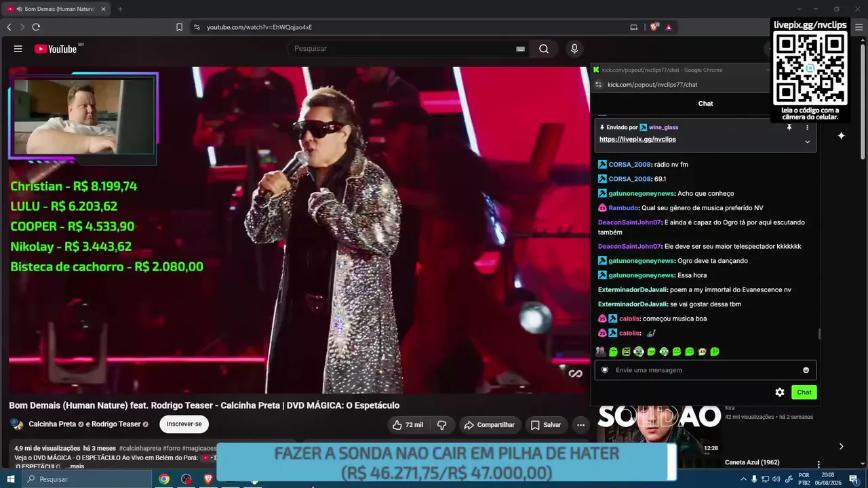868x488 pixels.
Task: Close the Bom Demais YouTube tab
Action: [103, 9]
